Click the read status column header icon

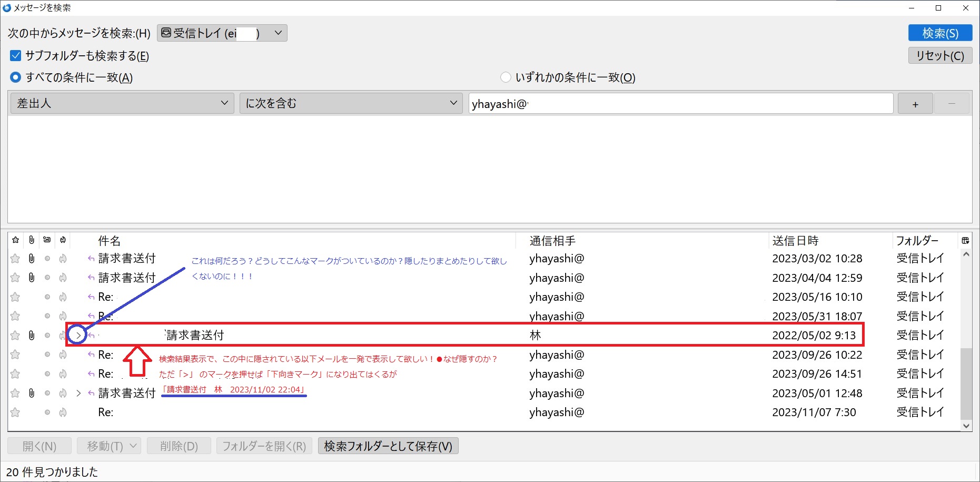tap(47, 240)
